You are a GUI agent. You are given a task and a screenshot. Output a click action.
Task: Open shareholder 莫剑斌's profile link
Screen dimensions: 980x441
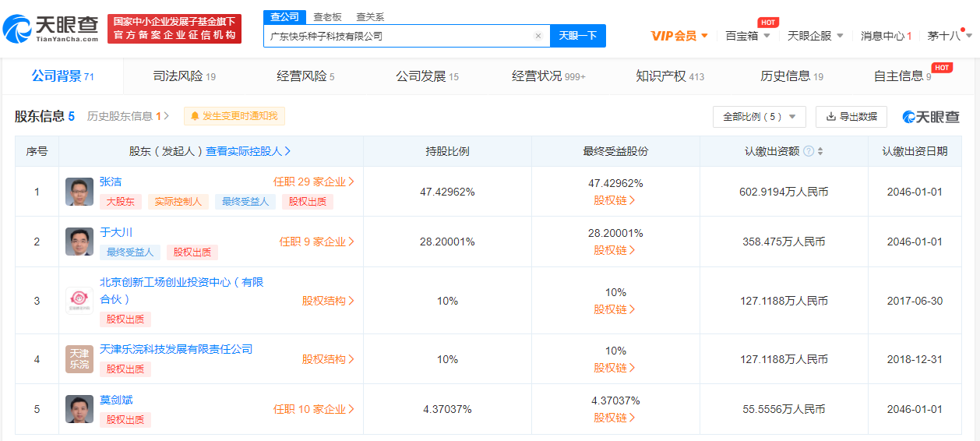(116, 400)
